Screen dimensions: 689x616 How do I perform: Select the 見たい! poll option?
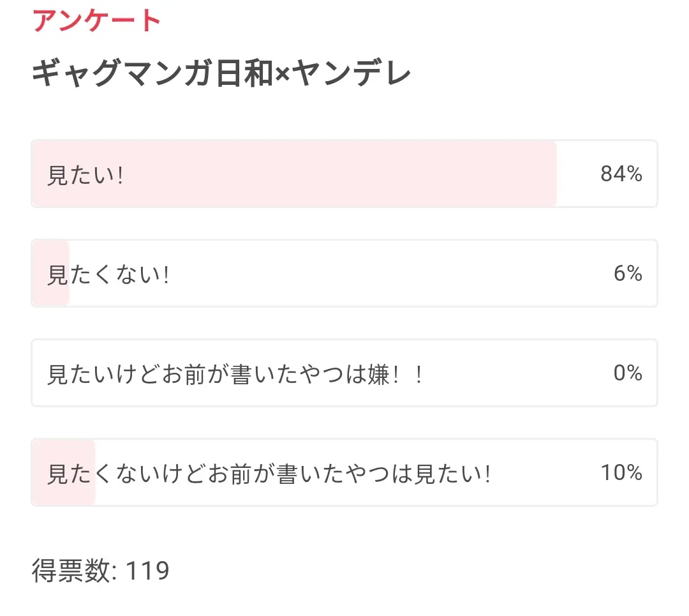(x=85, y=174)
